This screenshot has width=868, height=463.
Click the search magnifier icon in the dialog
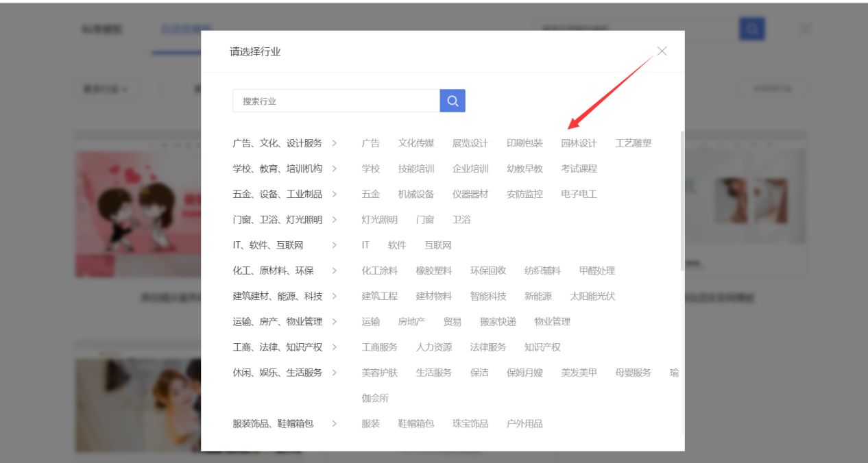pos(452,101)
